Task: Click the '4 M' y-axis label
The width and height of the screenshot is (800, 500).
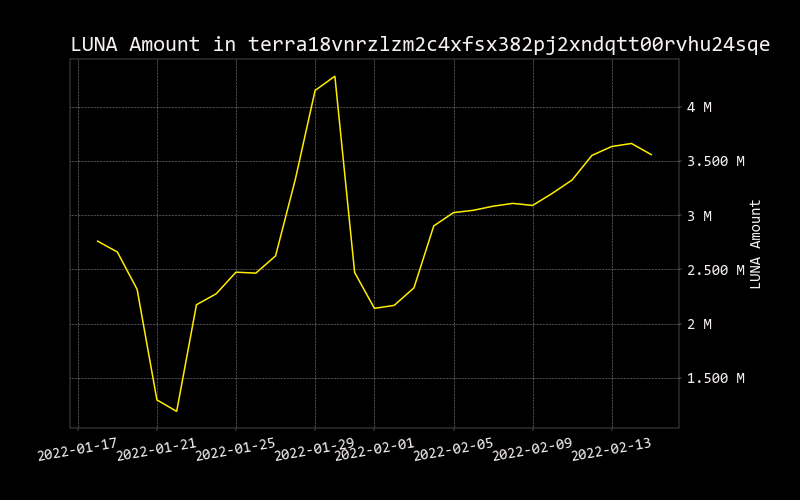Action: point(699,108)
